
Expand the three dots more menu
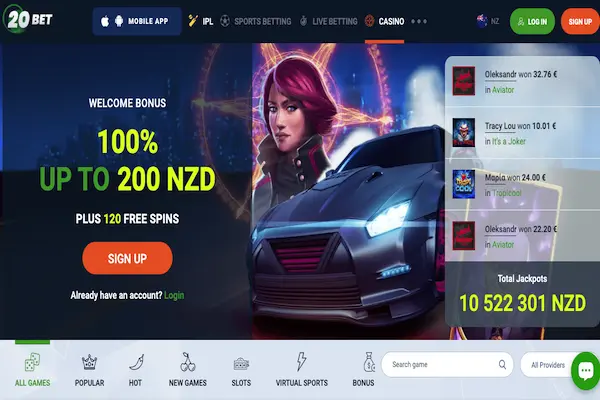419,21
